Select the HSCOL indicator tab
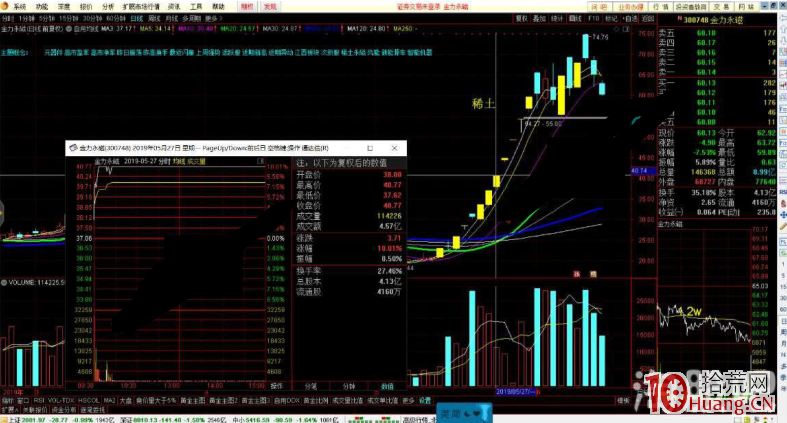The height and width of the screenshot is (423, 787). tap(89, 400)
